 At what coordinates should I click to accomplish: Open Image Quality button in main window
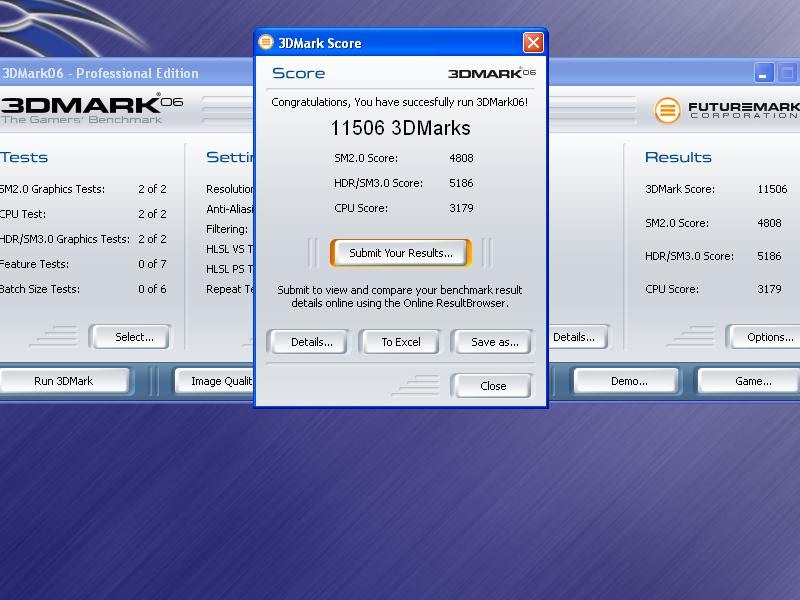click(215, 381)
